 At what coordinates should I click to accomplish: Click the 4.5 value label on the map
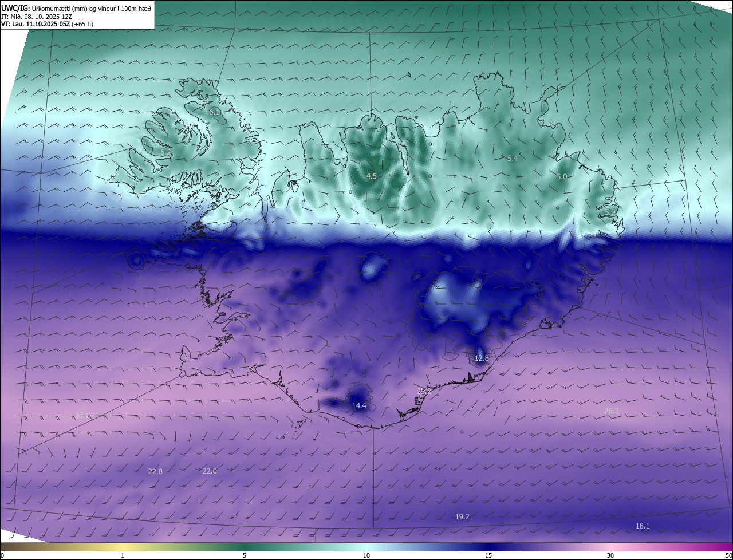tap(372, 176)
